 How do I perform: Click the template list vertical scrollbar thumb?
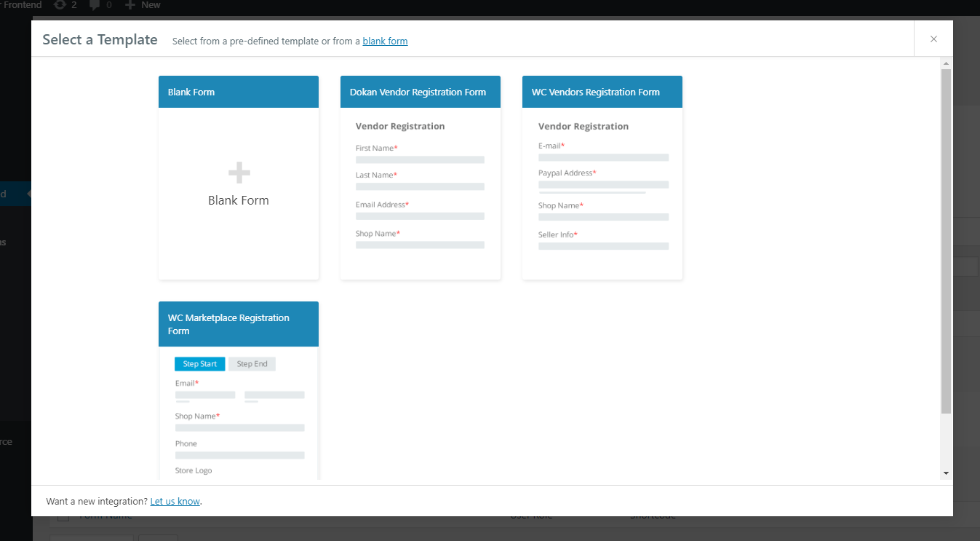point(946,242)
